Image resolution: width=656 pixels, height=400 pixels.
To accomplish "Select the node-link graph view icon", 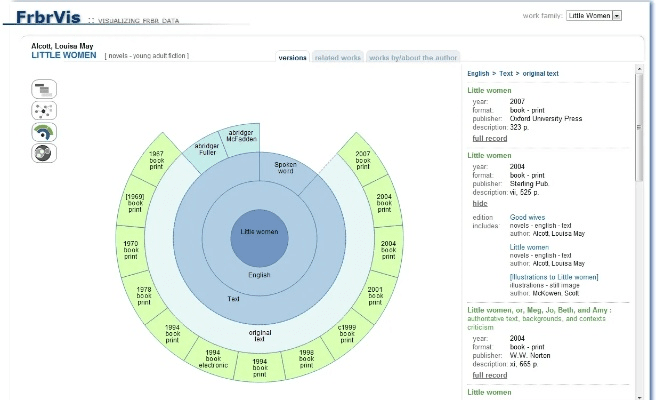I will pyautogui.click(x=44, y=110).
